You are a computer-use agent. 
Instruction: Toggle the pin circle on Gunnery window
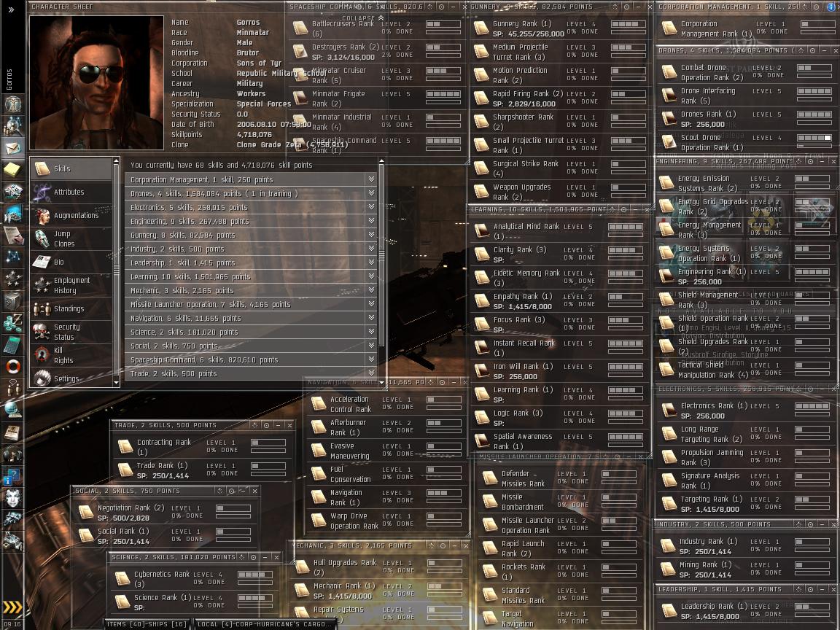[x=627, y=7]
